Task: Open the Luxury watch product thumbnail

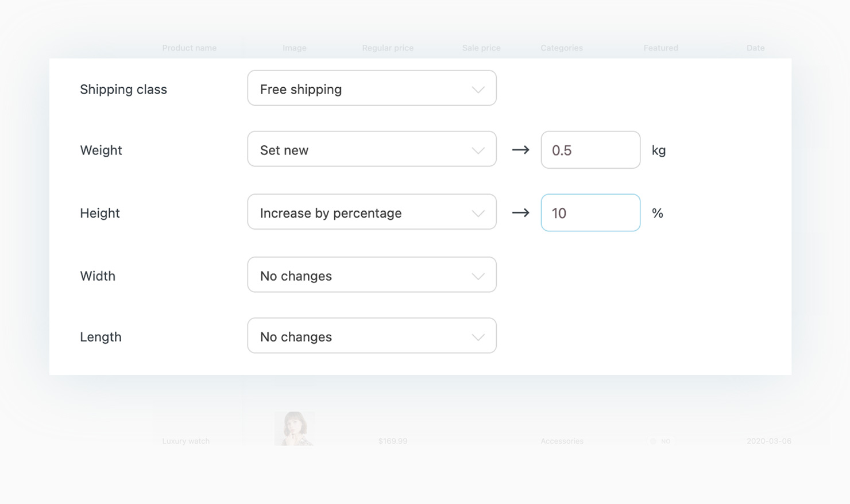Action: 294,428
